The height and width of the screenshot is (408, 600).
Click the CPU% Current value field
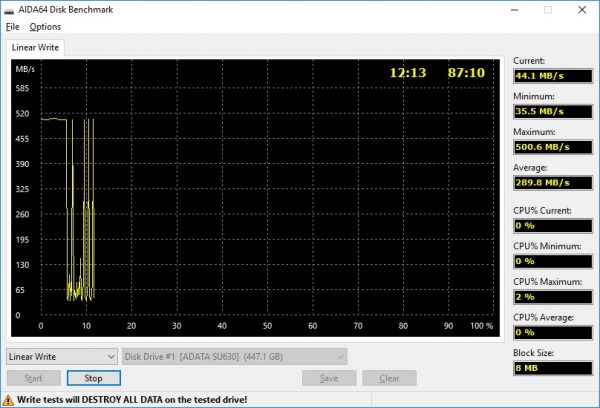coord(553,226)
